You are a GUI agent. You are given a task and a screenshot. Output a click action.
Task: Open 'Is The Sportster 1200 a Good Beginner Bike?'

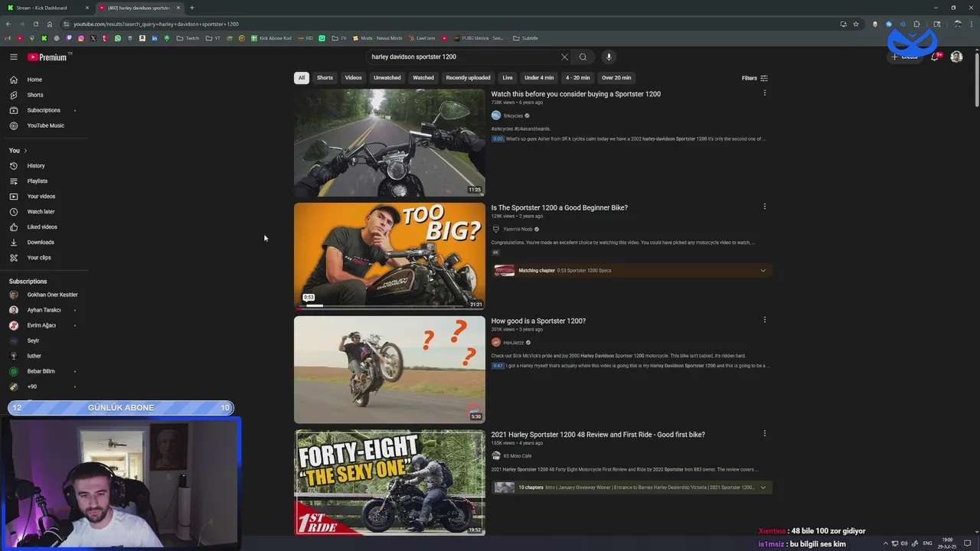click(559, 207)
